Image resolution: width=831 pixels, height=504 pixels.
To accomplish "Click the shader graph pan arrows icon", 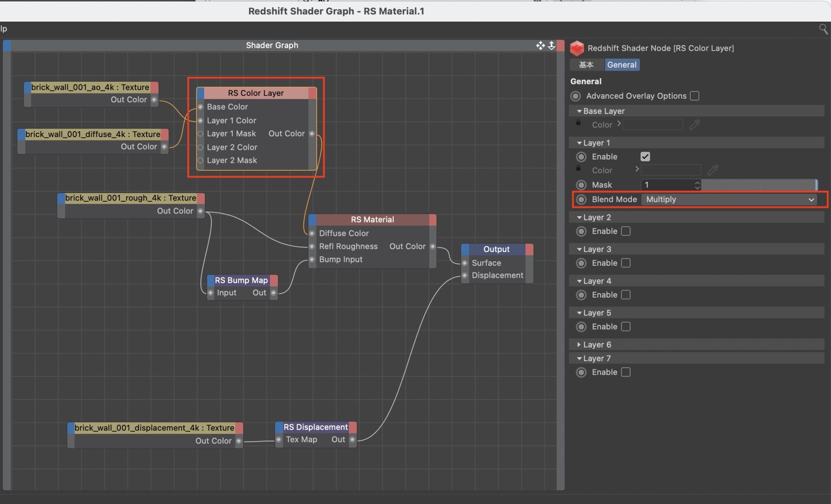I will click(x=540, y=45).
